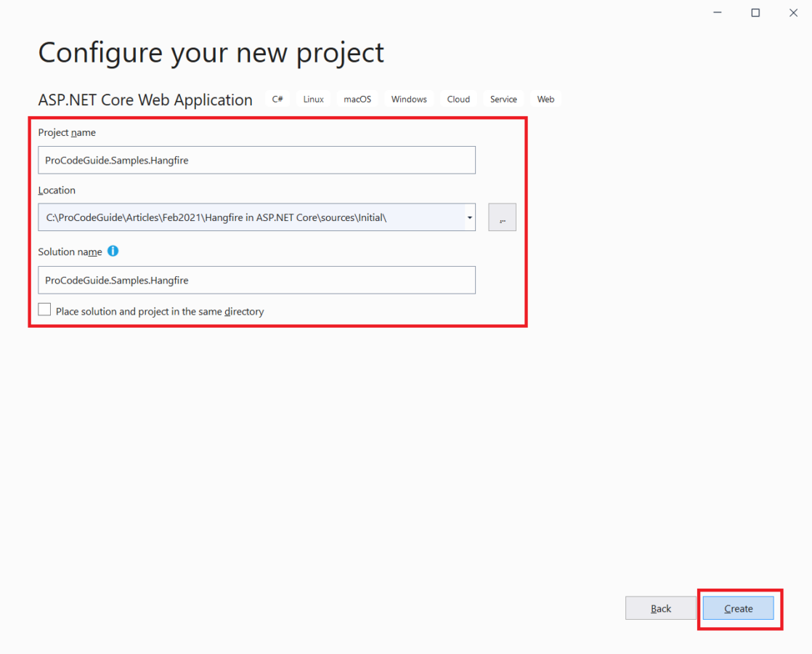
Task: Click the ASP.NET Core Web Application title
Action: 145,100
